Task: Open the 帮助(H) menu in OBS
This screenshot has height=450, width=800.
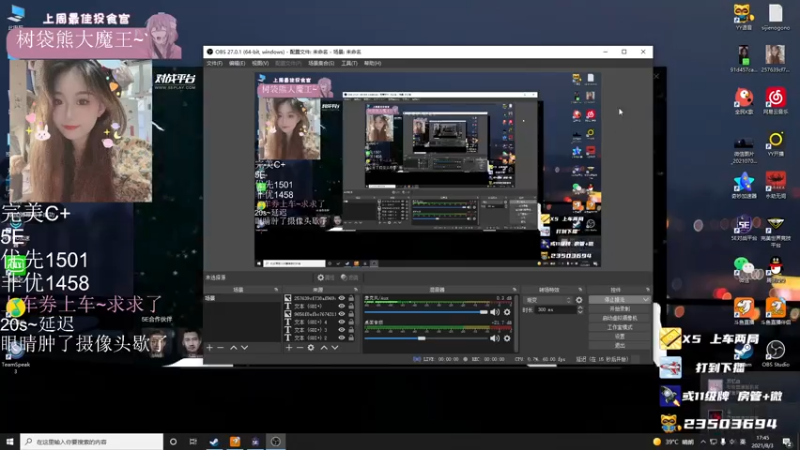Action: pyautogui.click(x=372, y=63)
